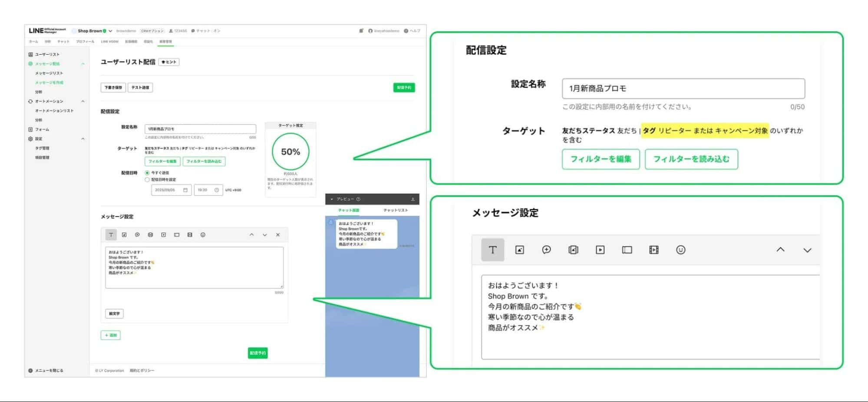The image size is (868, 402).
Task: Click the speech-bubble-plus icon in enlarged callout
Action: [547, 250]
